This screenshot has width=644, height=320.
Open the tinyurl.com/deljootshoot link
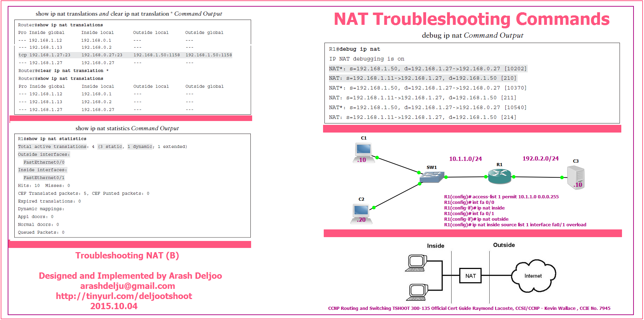coord(124,296)
